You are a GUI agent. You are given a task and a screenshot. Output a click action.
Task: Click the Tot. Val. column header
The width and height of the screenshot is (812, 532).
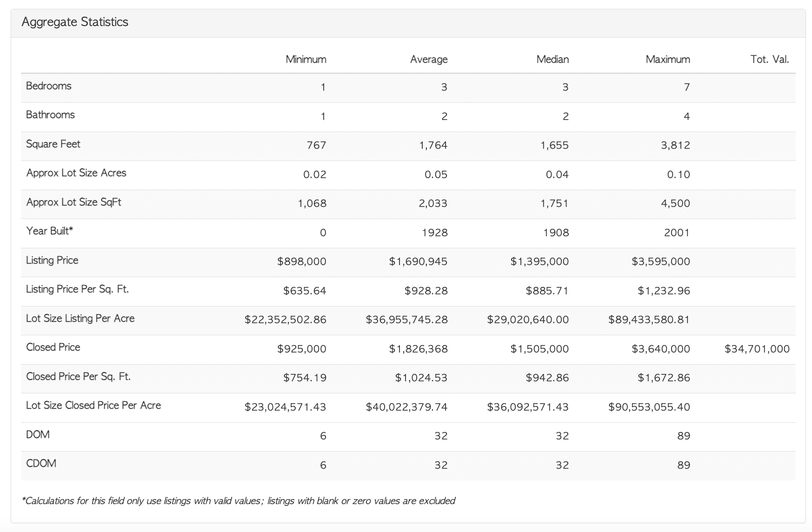pyautogui.click(x=769, y=60)
